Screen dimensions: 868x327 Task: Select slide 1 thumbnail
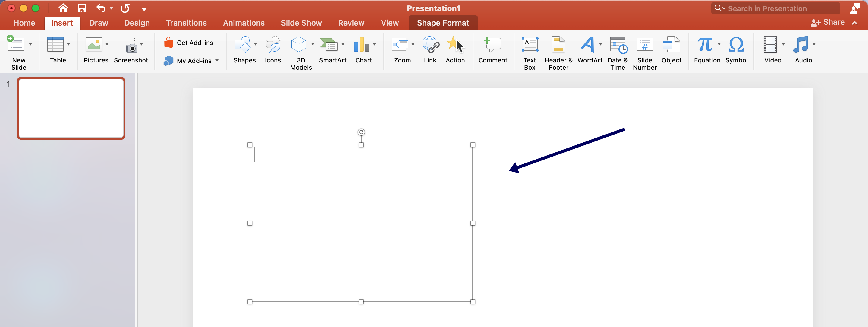71,108
